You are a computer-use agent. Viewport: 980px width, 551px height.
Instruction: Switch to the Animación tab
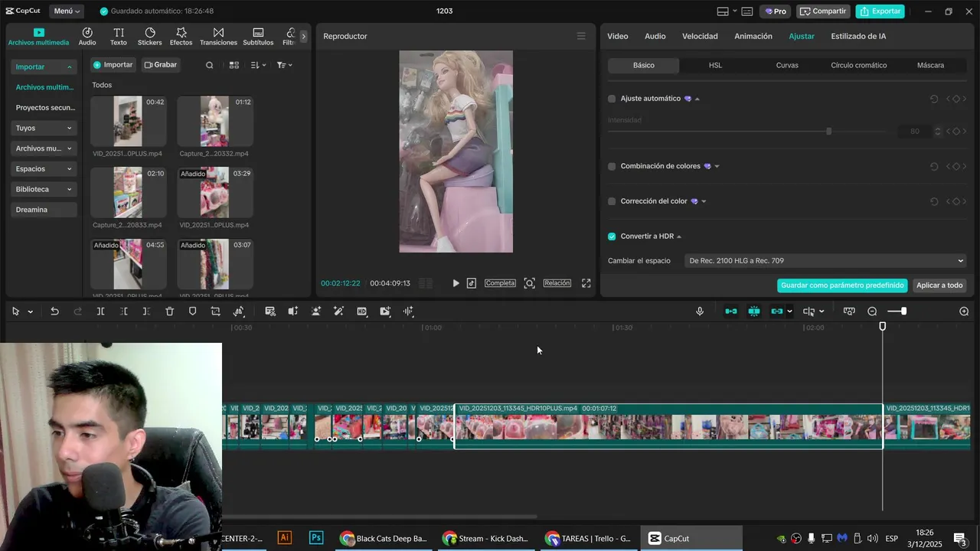pos(753,36)
